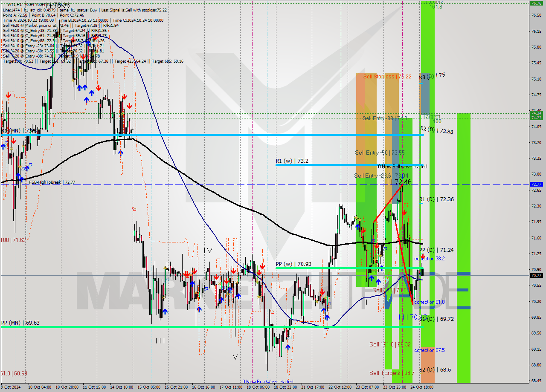Image resolution: width=546 pixels, height=392 pixels.
Task: Click the '0 New Sell wave started' text
Action: (402, 167)
